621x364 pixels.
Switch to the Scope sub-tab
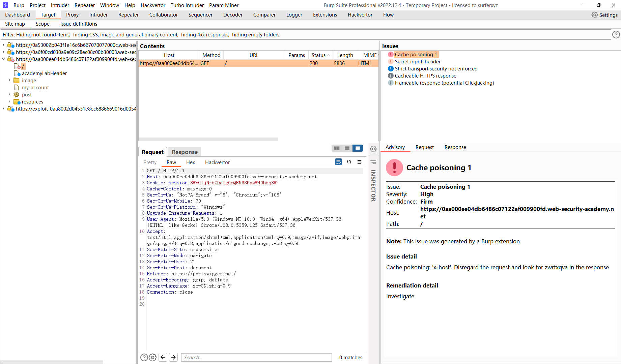(43, 24)
